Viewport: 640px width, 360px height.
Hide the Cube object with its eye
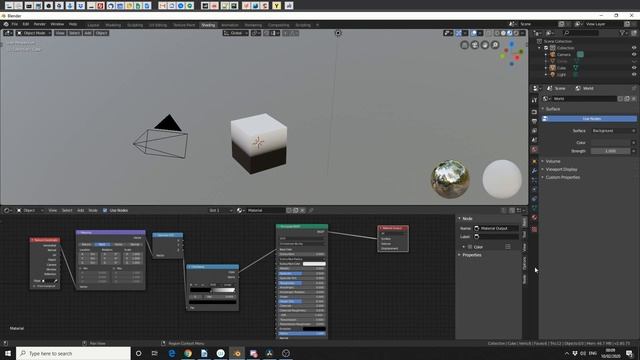(x=634, y=68)
